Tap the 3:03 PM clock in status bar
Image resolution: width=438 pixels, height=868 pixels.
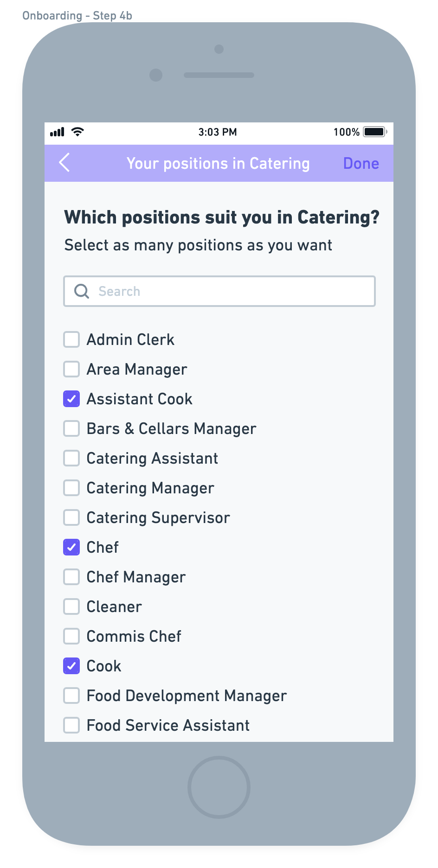(218, 132)
